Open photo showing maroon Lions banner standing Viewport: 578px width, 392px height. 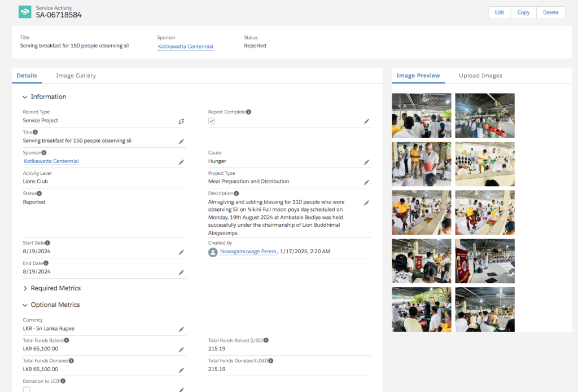tap(485, 261)
